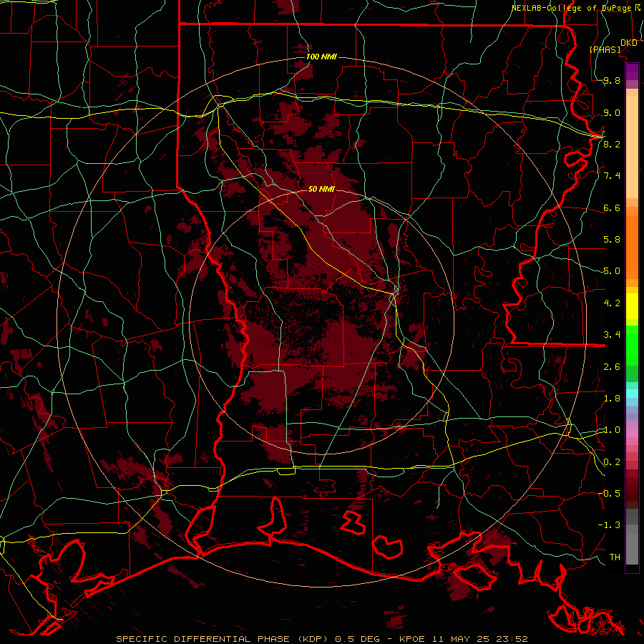Pick the dark maroon color bar segment
The height and width of the screenshot is (644, 644).
(632, 489)
